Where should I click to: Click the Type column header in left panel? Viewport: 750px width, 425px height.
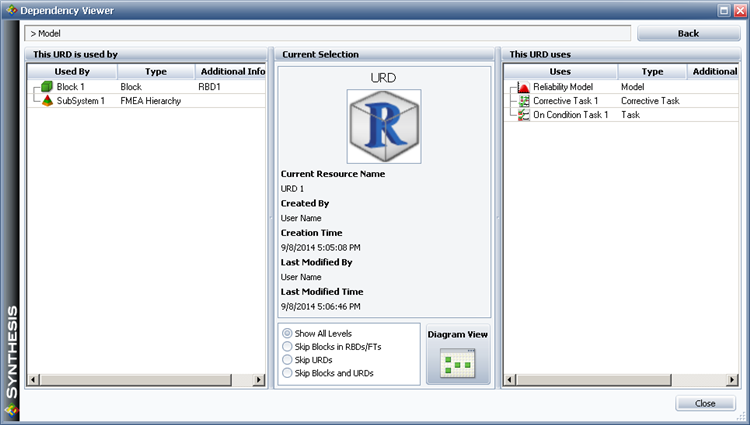[155, 72]
